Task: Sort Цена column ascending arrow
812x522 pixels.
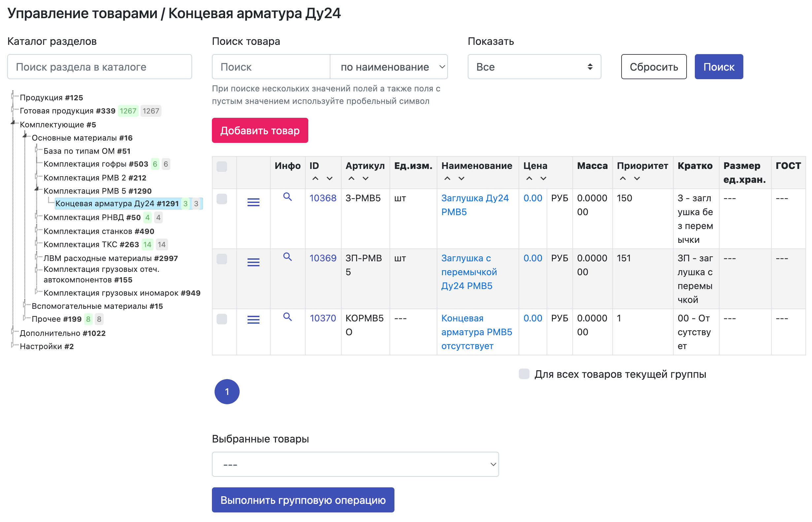Action: (x=529, y=178)
